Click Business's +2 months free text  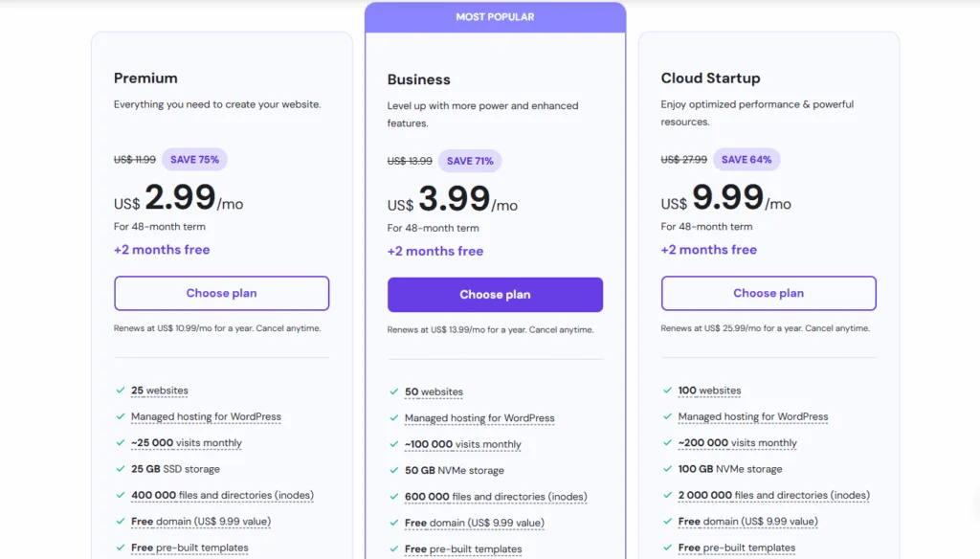coord(435,252)
